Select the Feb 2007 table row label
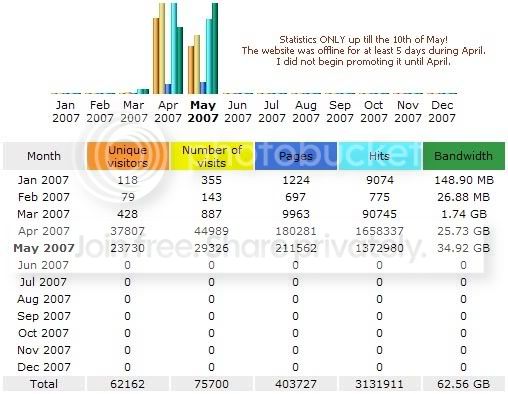The image size is (508, 394). [44, 197]
